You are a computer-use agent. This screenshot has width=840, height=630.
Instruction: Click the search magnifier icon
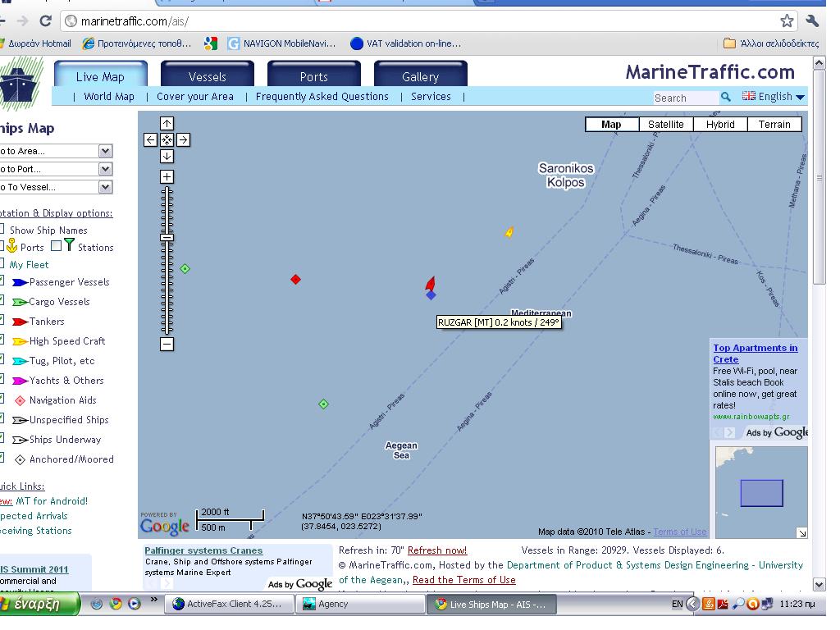pos(725,97)
